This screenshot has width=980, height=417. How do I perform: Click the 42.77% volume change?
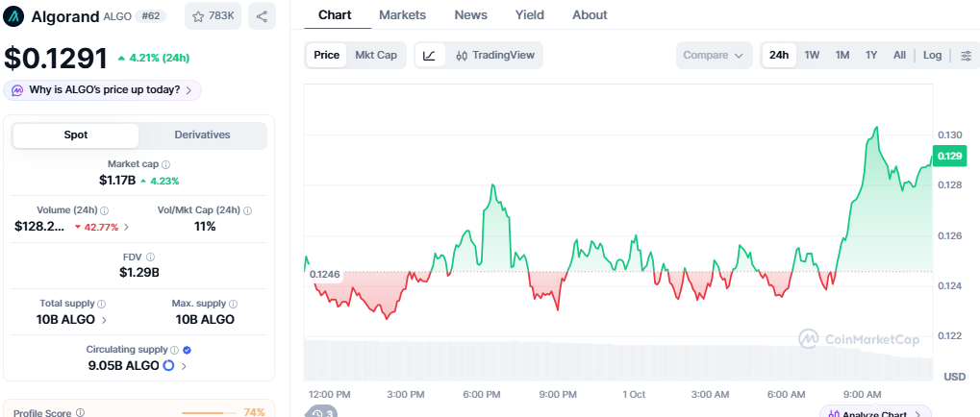(x=97, y=227)
